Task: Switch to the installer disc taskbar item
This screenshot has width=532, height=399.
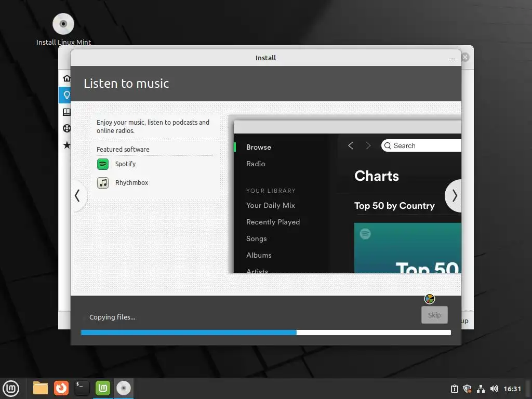Action: pos(124,388)
